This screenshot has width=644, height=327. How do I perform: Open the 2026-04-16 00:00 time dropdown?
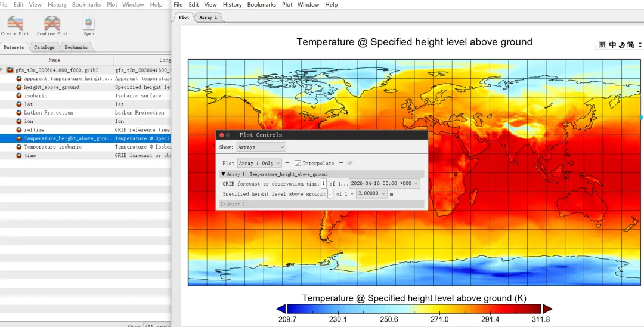(385, 184)
